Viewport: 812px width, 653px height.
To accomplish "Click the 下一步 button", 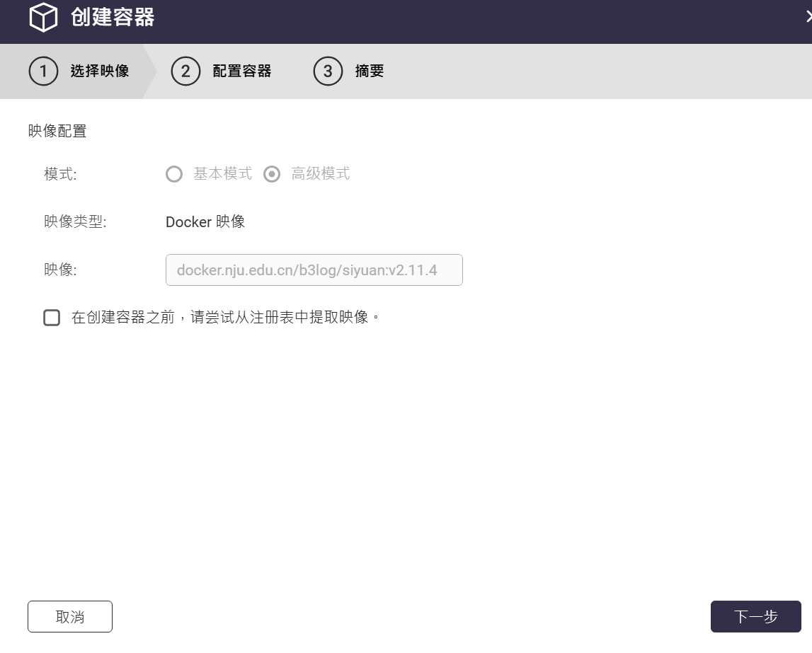I will pos(755,616).
